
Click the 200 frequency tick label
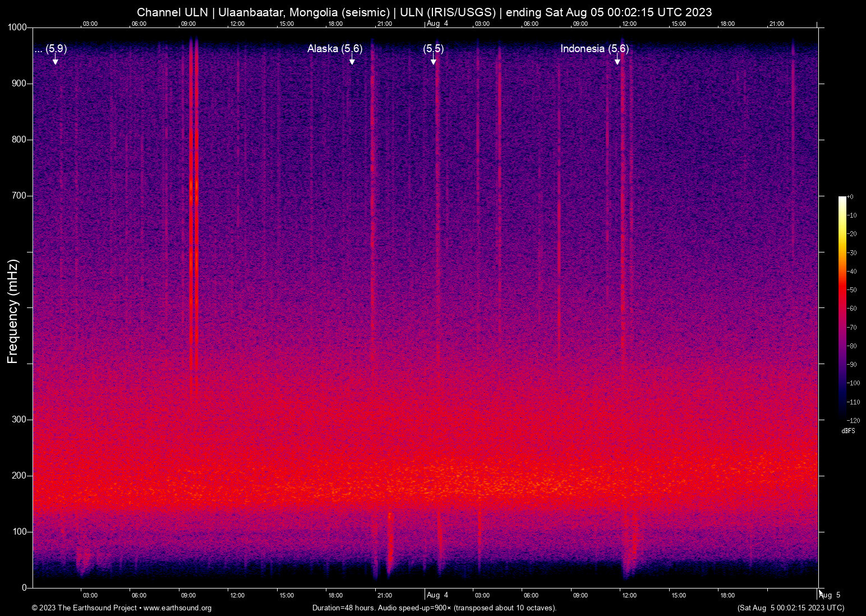pos(19,476)
